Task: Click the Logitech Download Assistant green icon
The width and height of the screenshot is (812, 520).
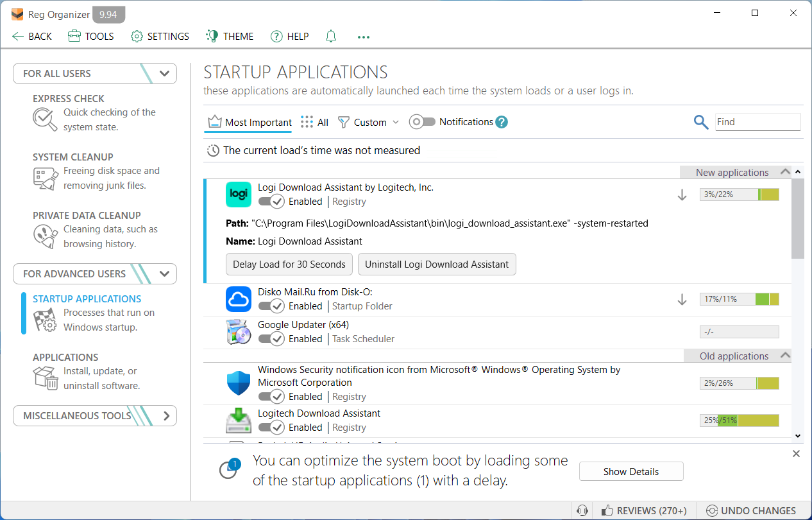Action: tap(239, 420)
